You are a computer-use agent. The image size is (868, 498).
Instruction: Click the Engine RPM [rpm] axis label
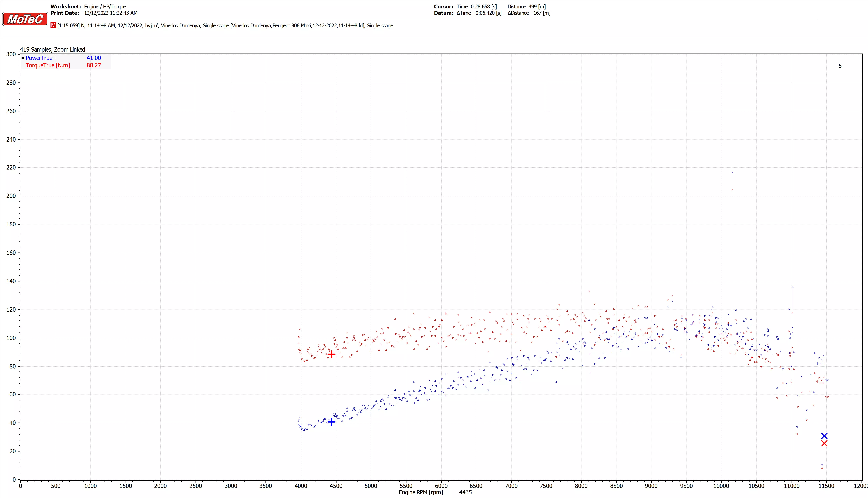click(421, 492)
